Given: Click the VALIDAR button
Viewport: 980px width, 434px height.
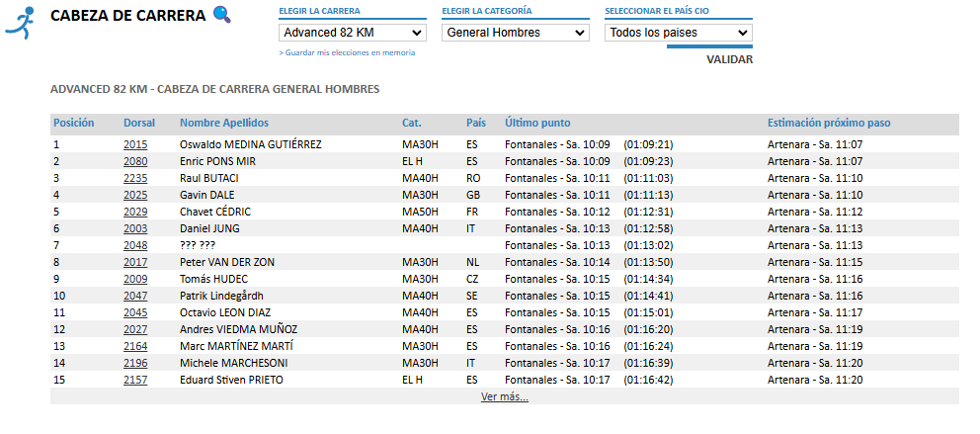Looking at the screenshot, I should click(x=729, y=60).
